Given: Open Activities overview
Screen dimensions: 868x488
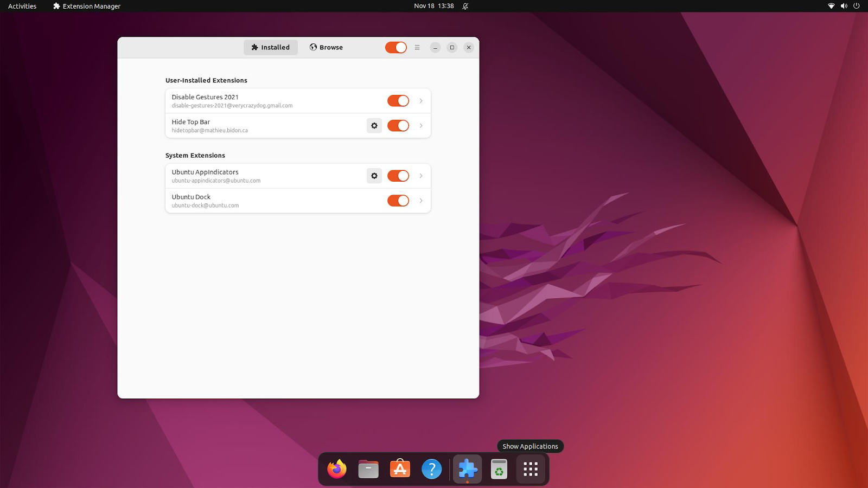Looking at the screenshot, I should click(22, 6).
